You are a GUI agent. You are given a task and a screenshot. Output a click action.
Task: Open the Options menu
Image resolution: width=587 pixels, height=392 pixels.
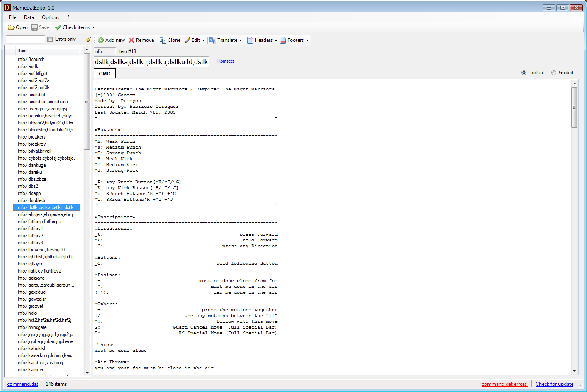click(51, 17)
